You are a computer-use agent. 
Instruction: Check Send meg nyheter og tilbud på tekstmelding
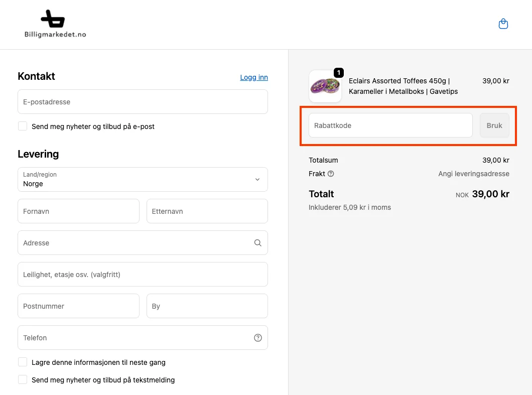pos(23,380)
